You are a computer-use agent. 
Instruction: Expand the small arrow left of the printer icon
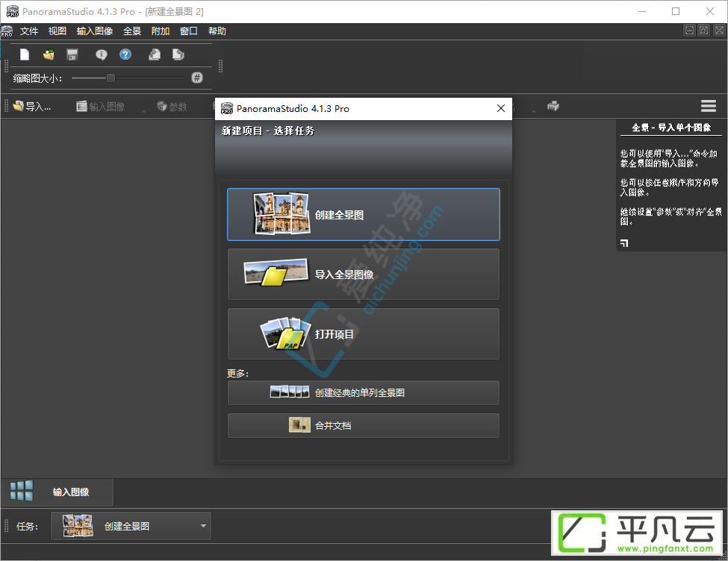click(x=533, y=111)
